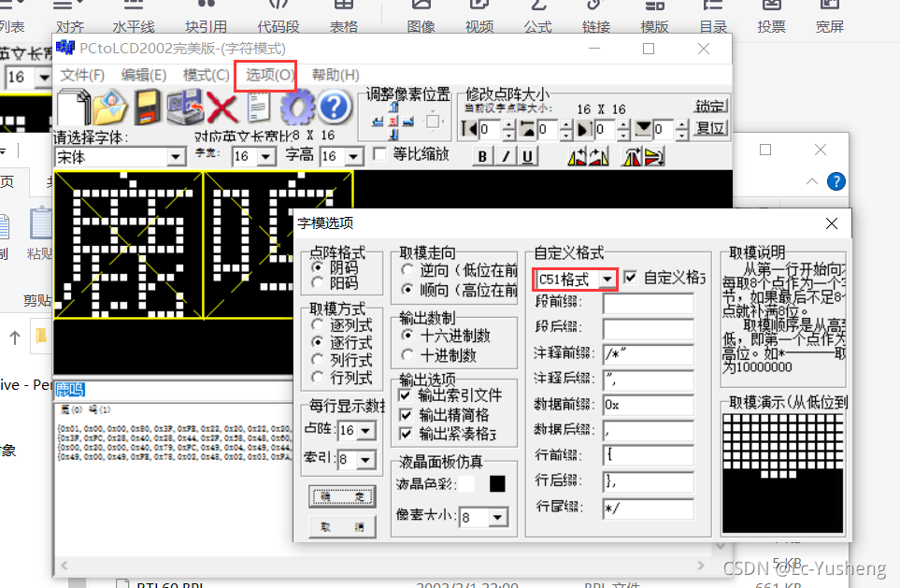Select the 阴码 radio button
Image resolution: width=900 pixels, height=588 pixels.
(x=317, y=267)
